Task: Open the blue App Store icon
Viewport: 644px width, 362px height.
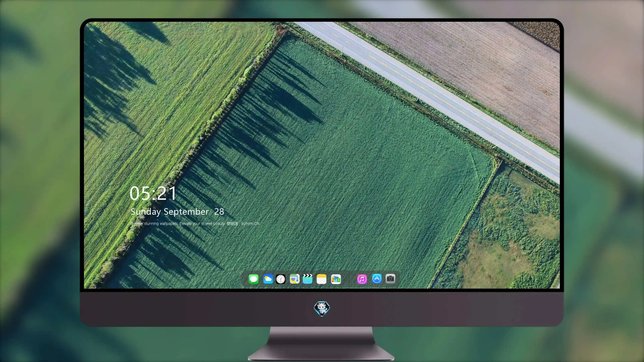Action: [x=377, y=279]
